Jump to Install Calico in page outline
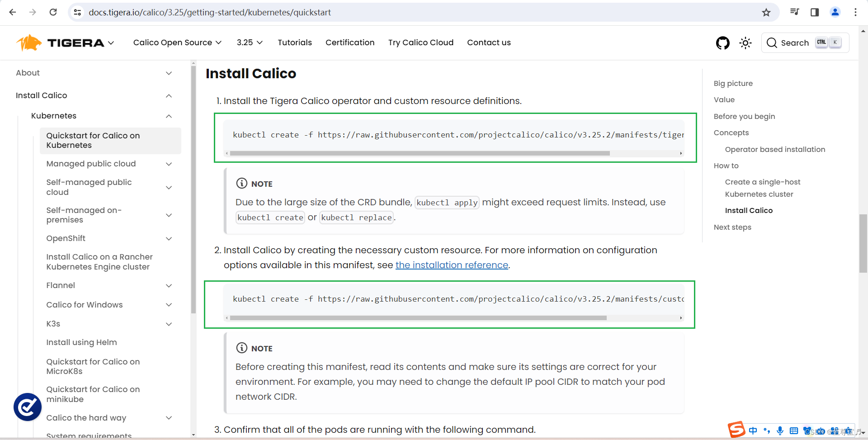 click(749, 210)
